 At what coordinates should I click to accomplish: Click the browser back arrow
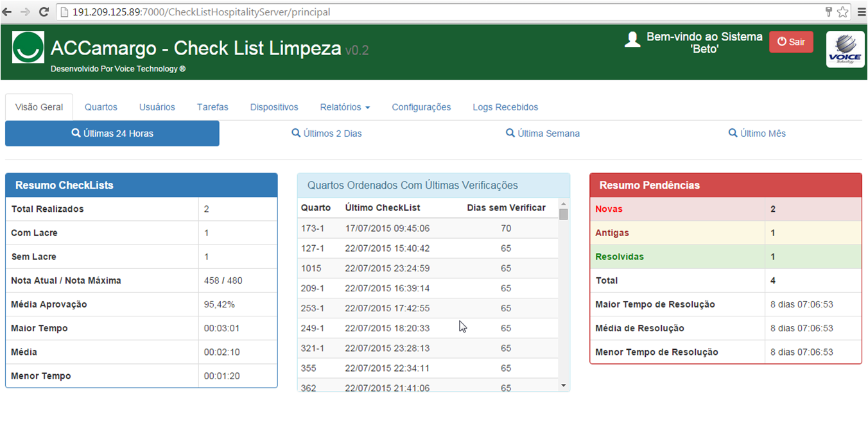[x=8, y=12]
